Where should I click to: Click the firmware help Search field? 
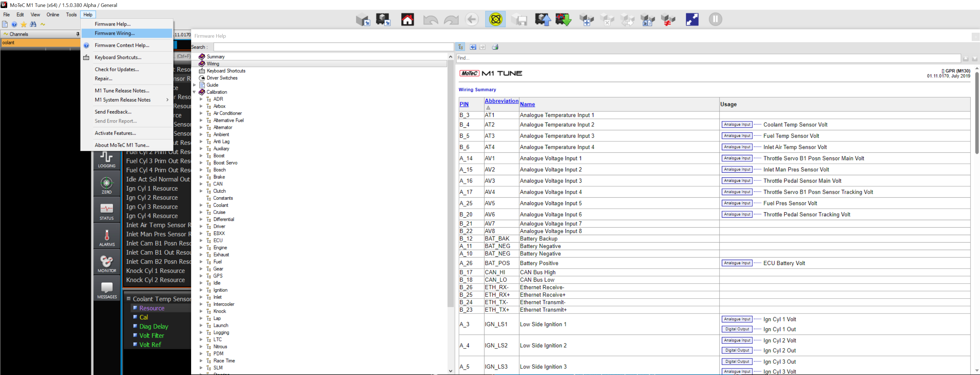(333, 47)
